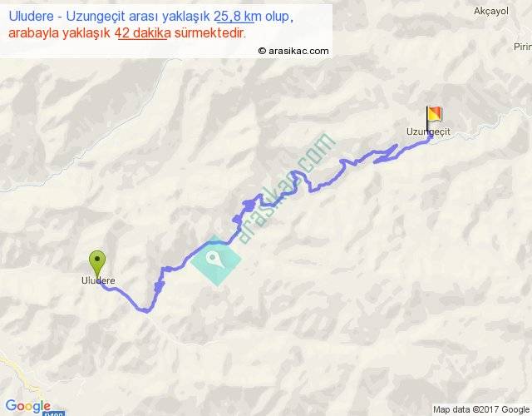The height and width of the screenshot is (416, 532).
Task: Click the teal location pin watermark icon
Action: click(x=215, y=260)
